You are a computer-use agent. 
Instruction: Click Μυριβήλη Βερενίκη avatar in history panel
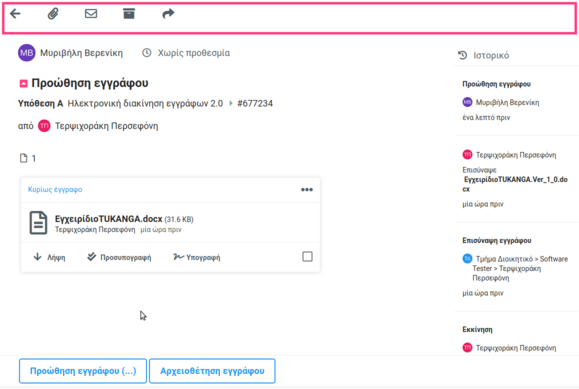(x=467, y=102)
